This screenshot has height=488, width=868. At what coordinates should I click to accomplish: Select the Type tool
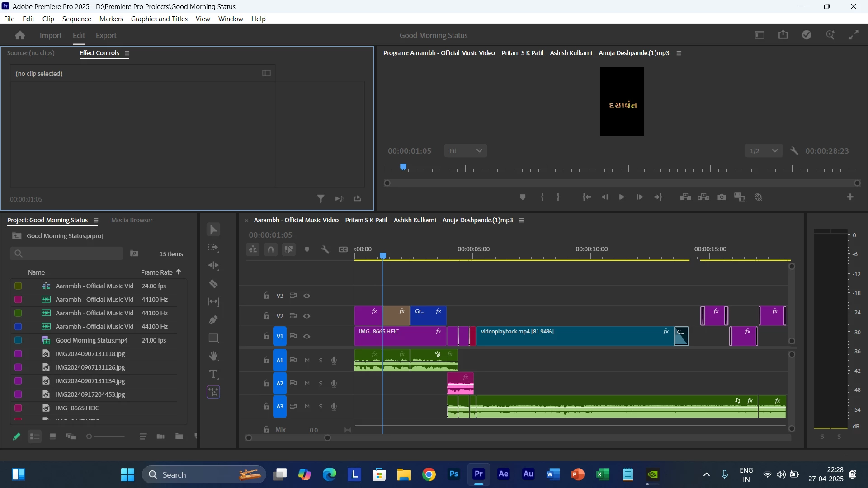(213, 374)
